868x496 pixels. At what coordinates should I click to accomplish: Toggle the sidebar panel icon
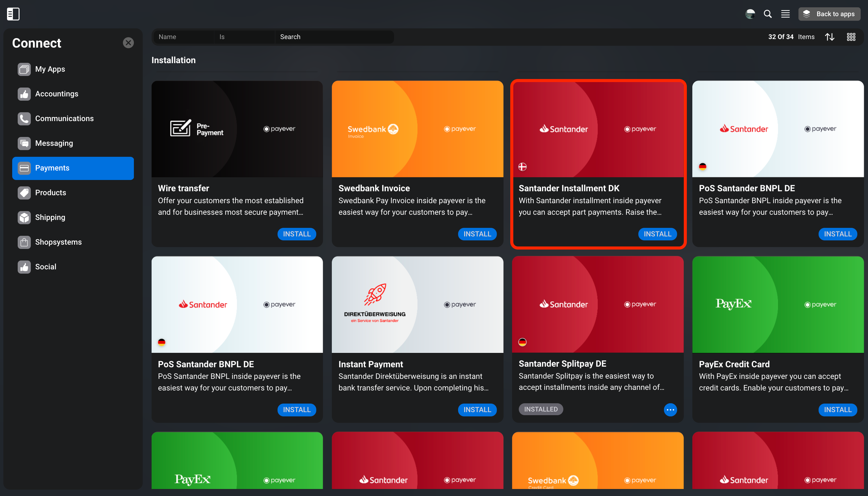pos(13,14)
